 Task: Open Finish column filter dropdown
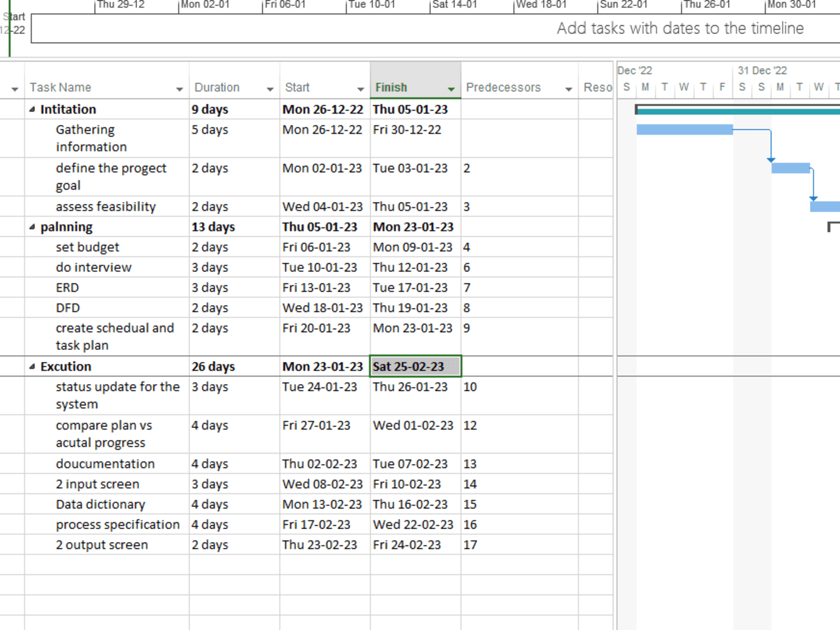[x=451, y=89]
